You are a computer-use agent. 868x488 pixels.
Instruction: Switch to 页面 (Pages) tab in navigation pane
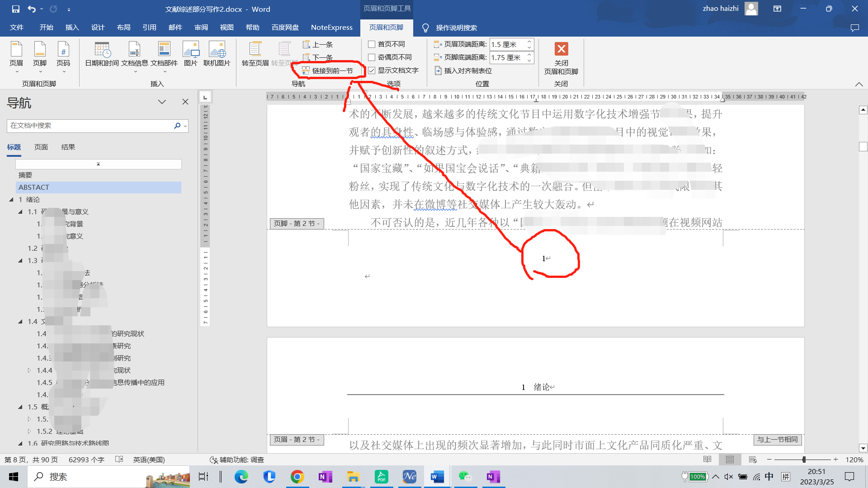pyautogui.click(x=41, y=147)
